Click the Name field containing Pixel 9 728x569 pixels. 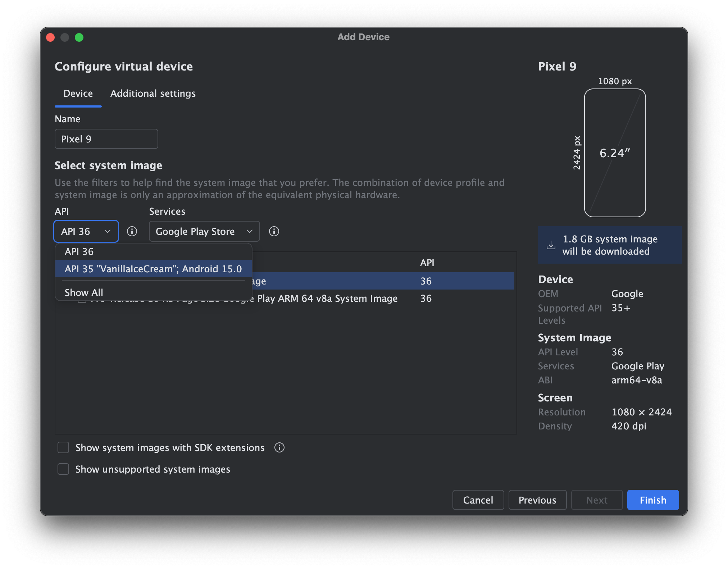pos(106,139)
